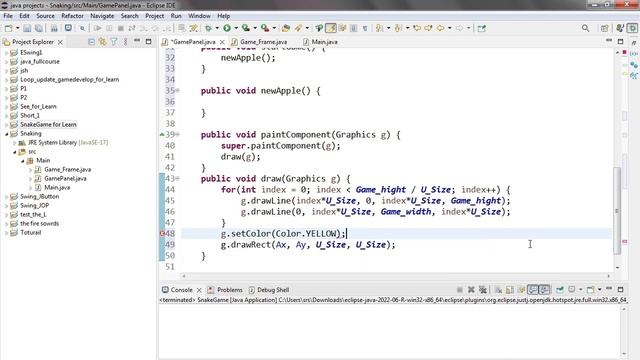Click the Clear Console icon
This screenshot has width=640, height=360.
coord(498,289)
